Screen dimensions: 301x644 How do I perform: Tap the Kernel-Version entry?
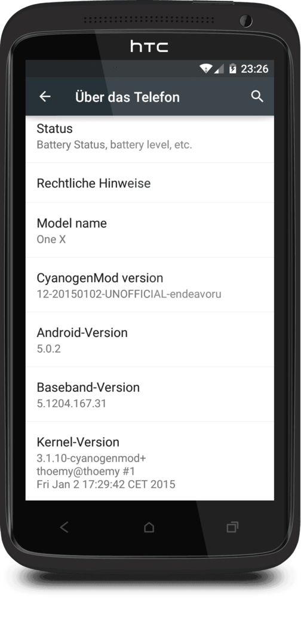pos(150,461)
